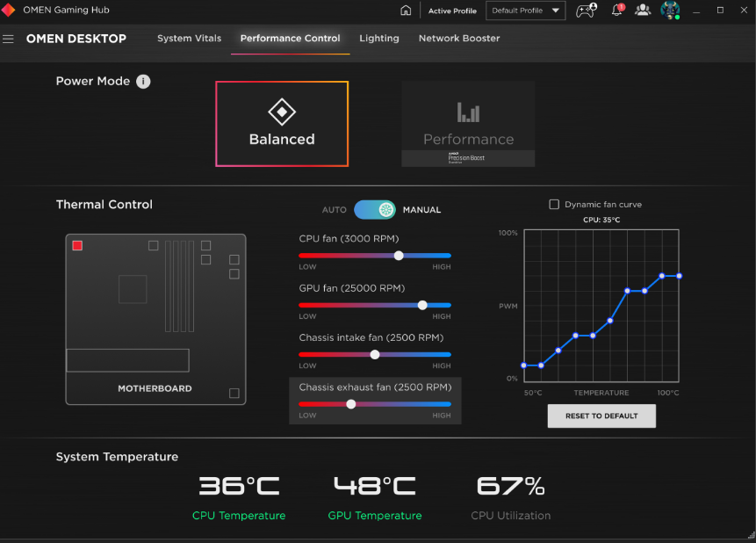The height and width of the screenshot is (543, 756).
Task: Open the friends group icon
Action: 642,11
